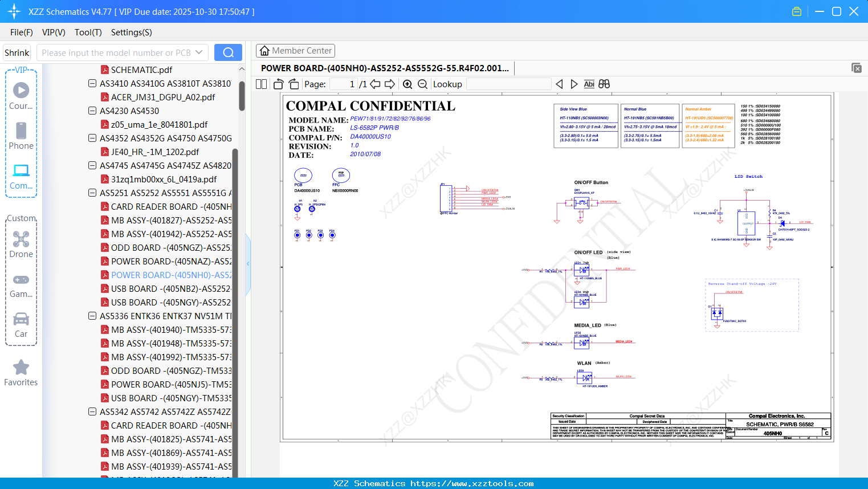Go to the previous page arrow

tap(375, 84)
